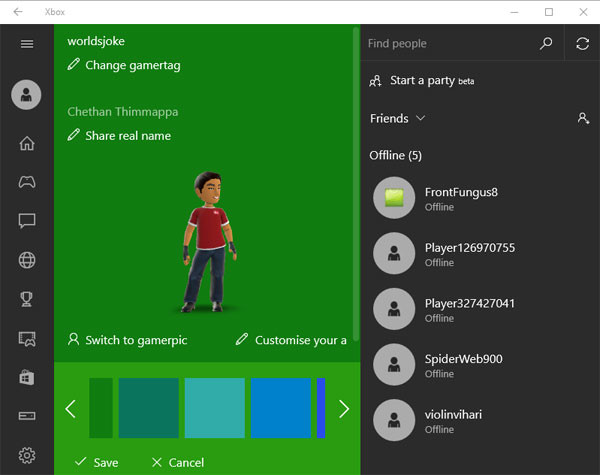Click SpiderWeb900 profile picture
Screen dimensions: 600x475
[x=394, y=364]
